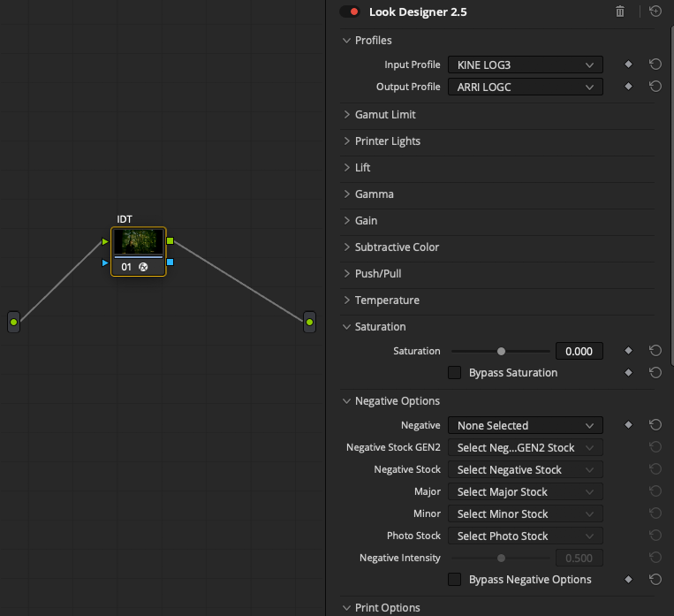Open the Negative dropdown showing None Selected

(x=526, y=425)
